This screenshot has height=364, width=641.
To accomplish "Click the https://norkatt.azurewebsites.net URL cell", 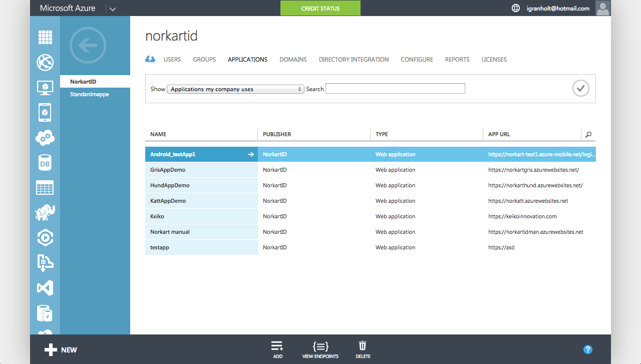I will click(528, 201).
